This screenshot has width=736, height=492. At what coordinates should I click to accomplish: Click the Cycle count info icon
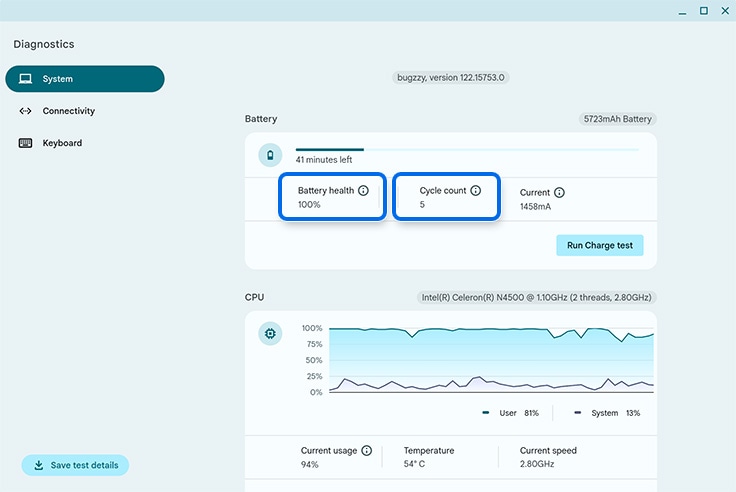click(x=476, y=190)
